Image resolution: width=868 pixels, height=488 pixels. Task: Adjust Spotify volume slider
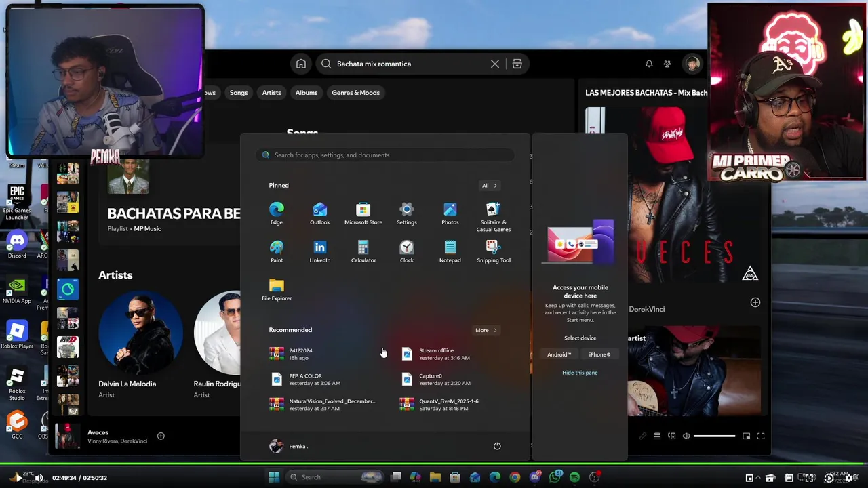[x=715, y=436]
